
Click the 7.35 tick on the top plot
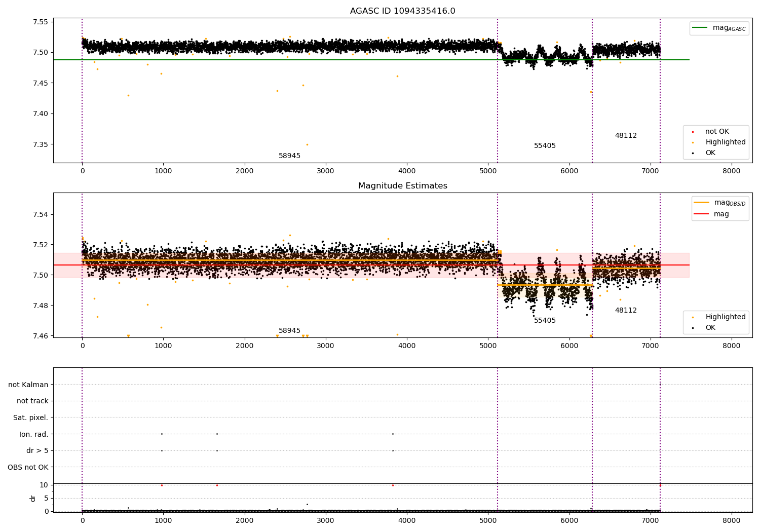click(x=41, y=144)
